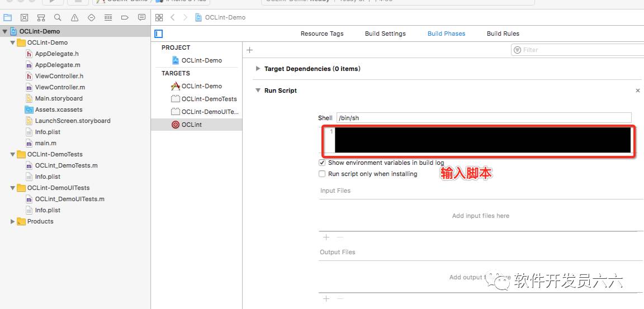Collapse the OCLint-Demo group folder

pyautogui.click(x=12, y=42)
